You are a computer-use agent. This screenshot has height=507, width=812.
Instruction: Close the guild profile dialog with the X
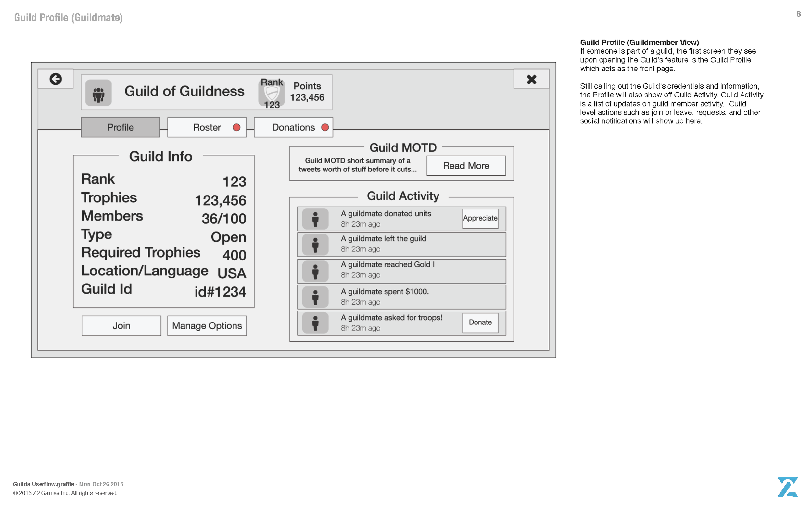pyautogui.click(x=531, y=80)
